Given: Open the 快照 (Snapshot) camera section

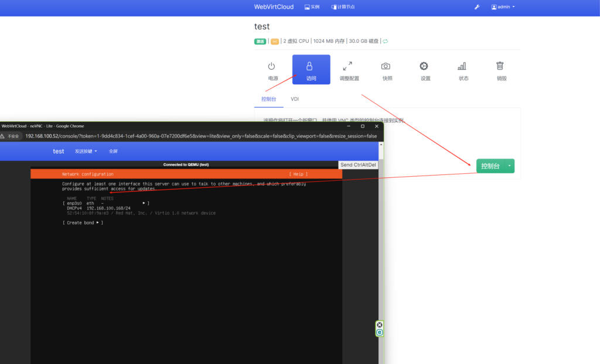Looking at the screenshot, I should pos(387,71).
